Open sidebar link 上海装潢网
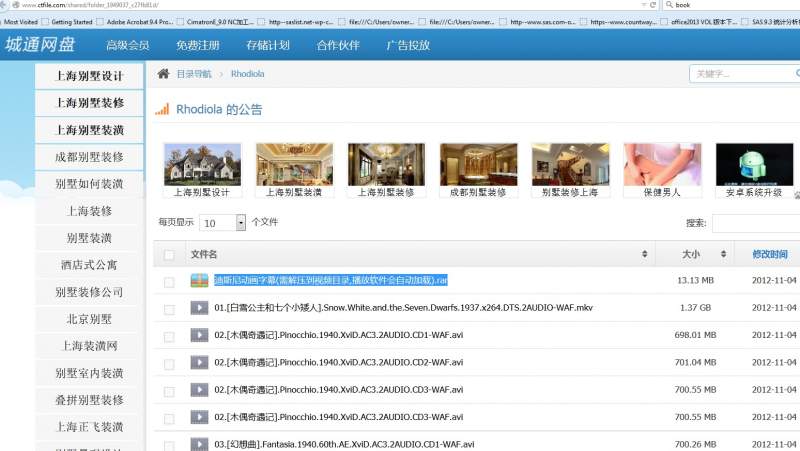The image size is (800, 451). (89, 346)
